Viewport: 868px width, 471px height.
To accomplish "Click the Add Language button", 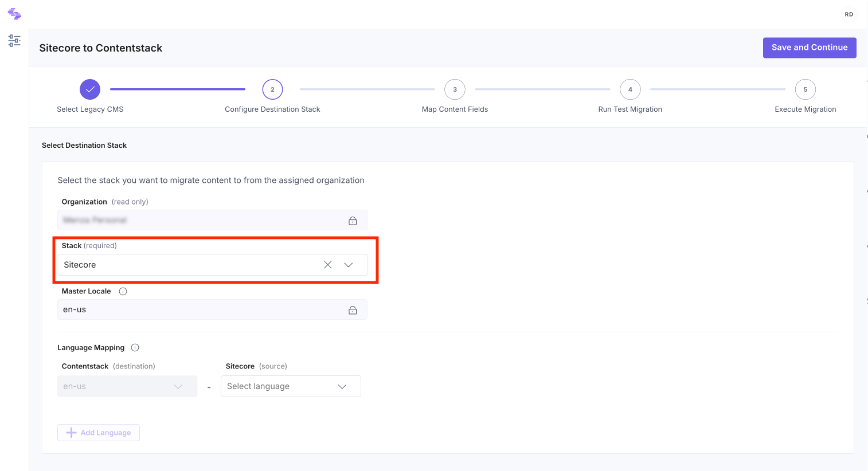I will click(99, 433).
